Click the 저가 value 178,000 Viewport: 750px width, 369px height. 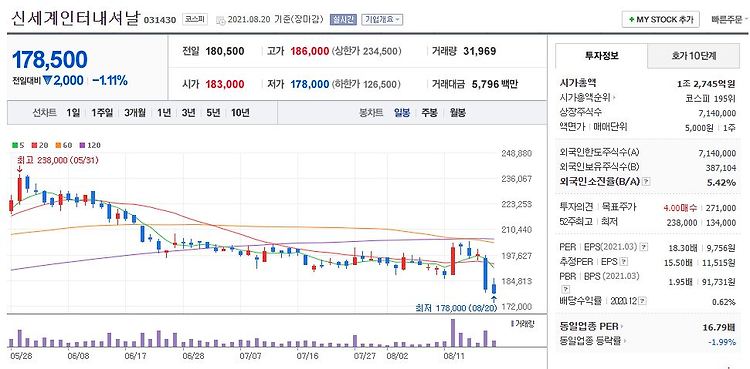click(x=309, y=84)
